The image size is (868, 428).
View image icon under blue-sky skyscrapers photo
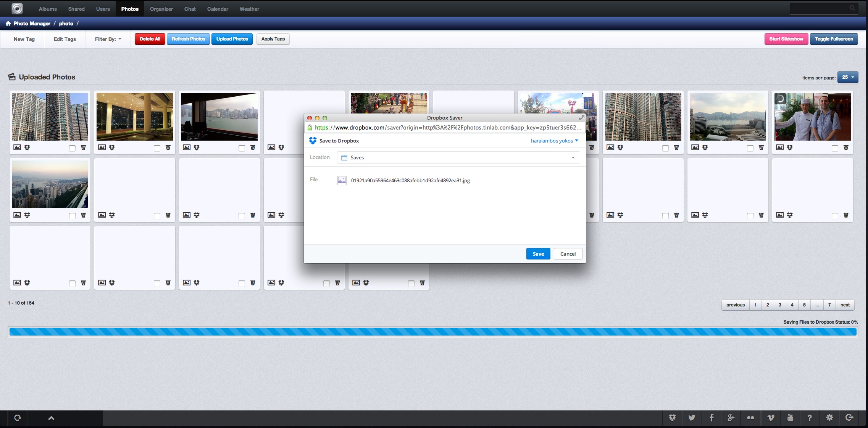[17, 148]
